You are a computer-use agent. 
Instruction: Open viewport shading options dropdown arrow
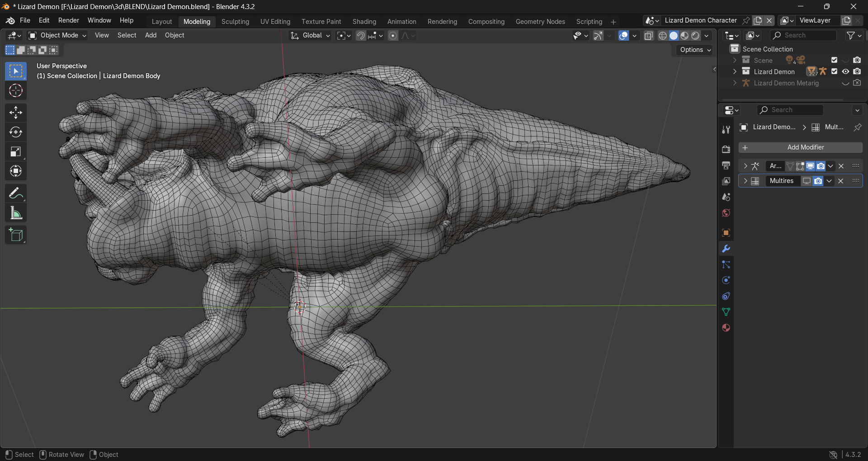pyautogui.click(x=707, y=36)
